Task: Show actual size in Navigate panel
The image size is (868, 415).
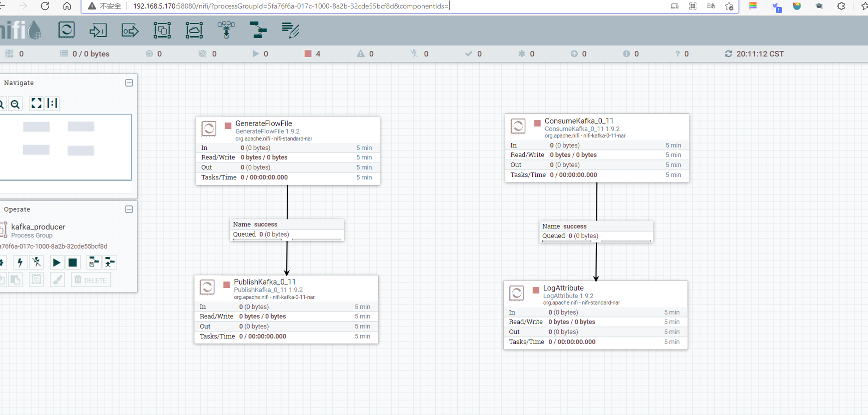Action: coord(53,103)
